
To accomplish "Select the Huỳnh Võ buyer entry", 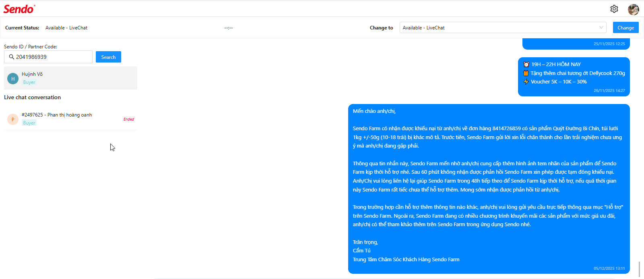I will (x=70, y=78).
